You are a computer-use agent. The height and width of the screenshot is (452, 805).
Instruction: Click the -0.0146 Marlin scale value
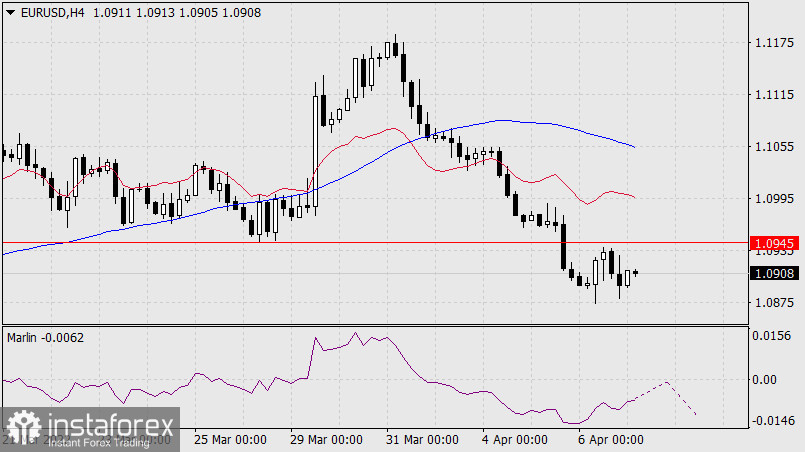(x=773, y=421)
